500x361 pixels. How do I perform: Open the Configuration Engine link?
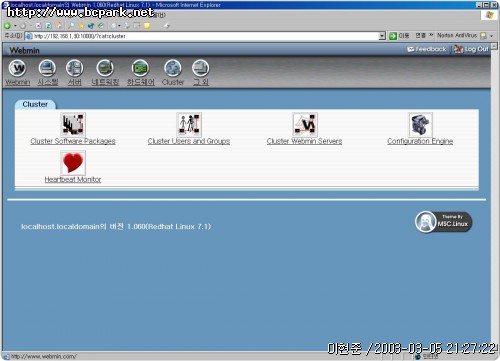coord(420,141)
